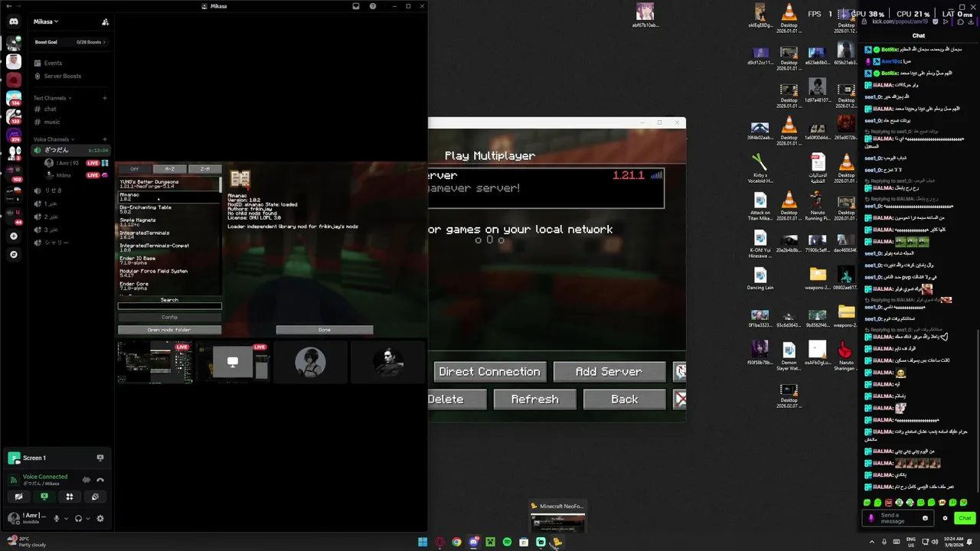The width and height of the screenshot is (980, 551).
Task: Open noise suppression waveform icon
Action: coord(86,480)
